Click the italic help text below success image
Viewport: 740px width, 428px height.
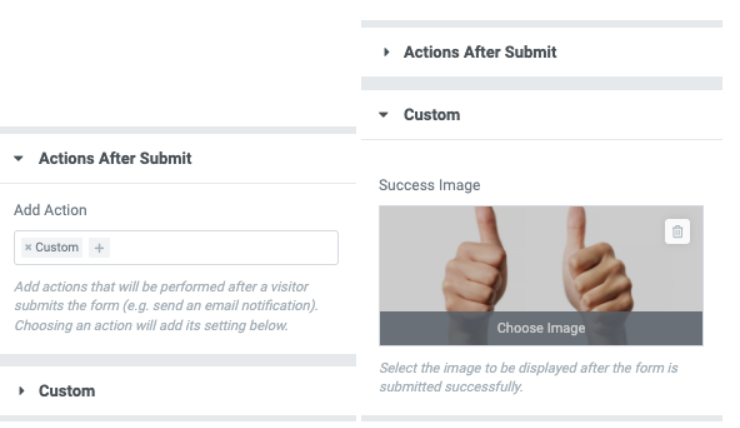(529, 377)
